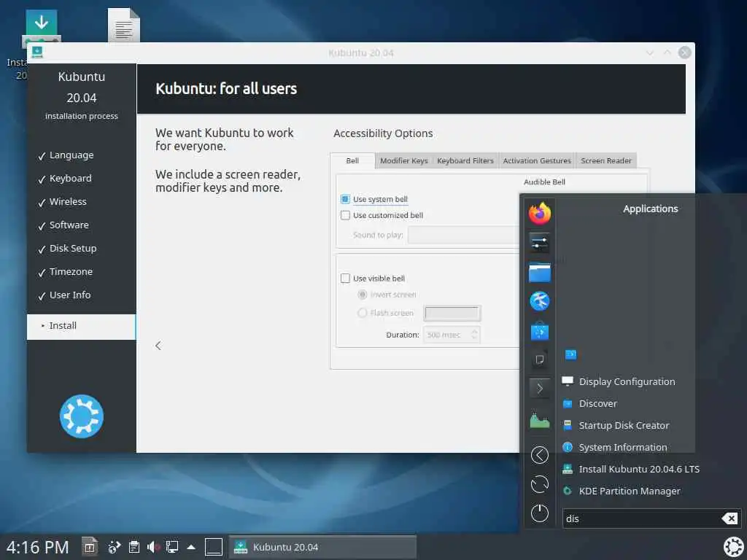Open the network connections tray icon
This screenshot has width=747, height=560.
[172, 547]
